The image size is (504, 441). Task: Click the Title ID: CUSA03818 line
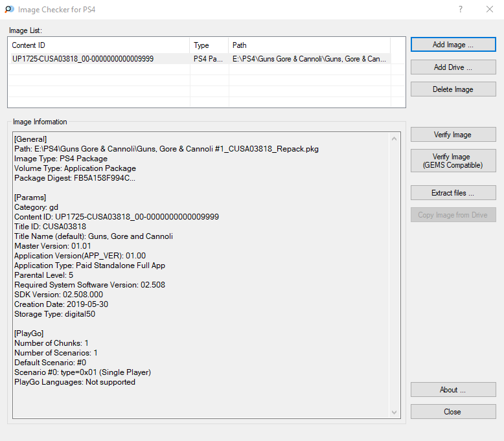50,227
